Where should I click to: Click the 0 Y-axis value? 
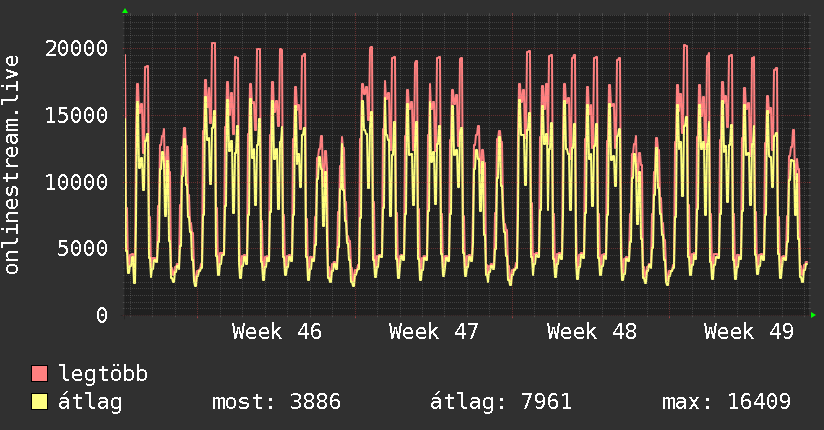tap(103, 315)
